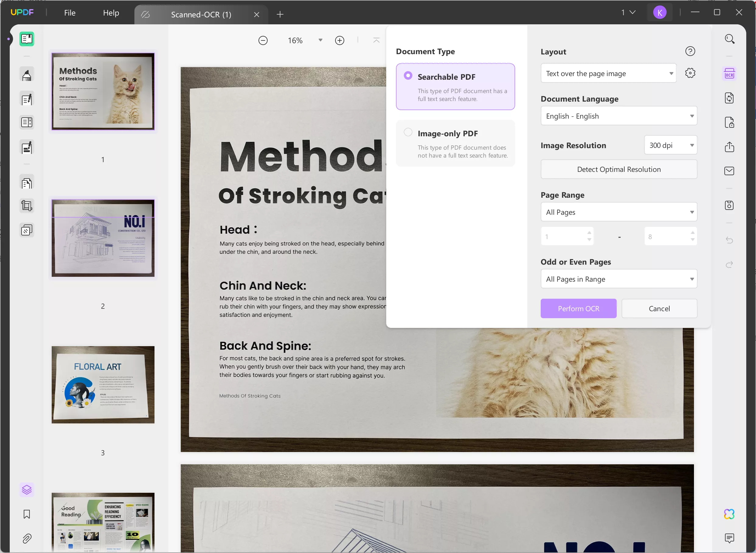Select the NO.1 Construction page thumbnail
Image resolution: width=756 pixels, height=553 pixels.
point(103,238)
